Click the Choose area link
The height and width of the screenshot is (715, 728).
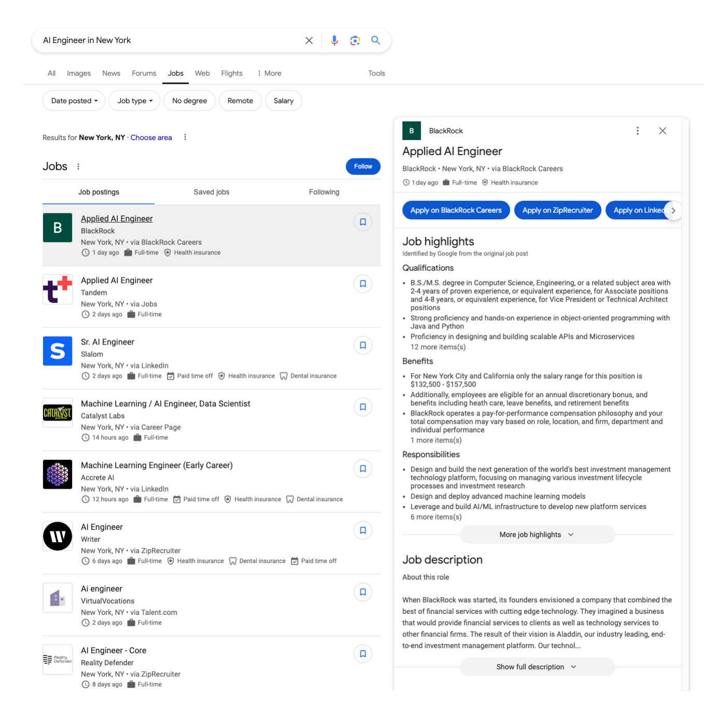[x=151, y=137]
